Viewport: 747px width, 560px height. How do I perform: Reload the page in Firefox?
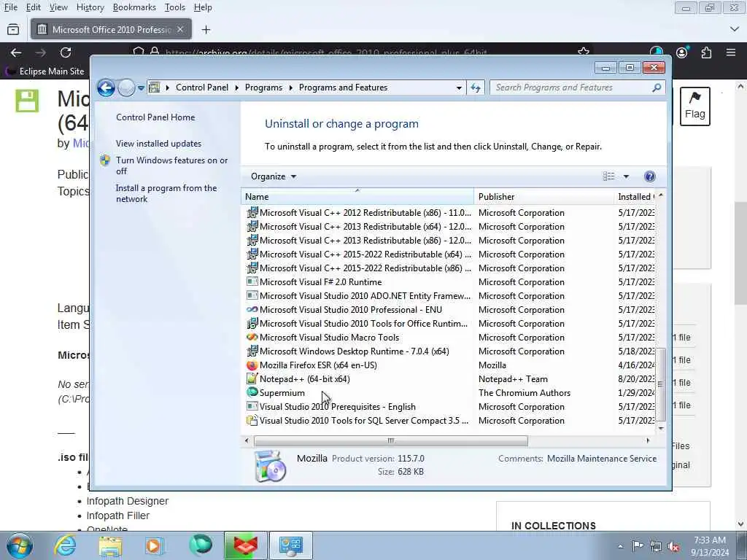tap(66, 52)
